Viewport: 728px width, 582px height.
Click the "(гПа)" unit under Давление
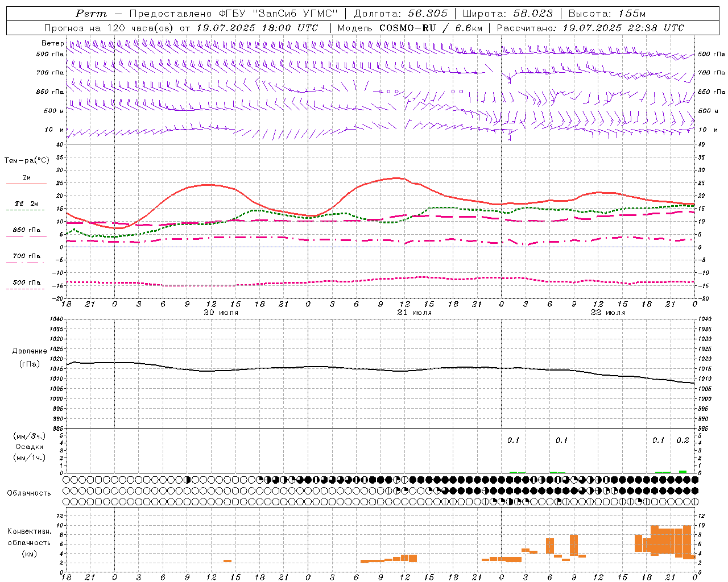30,364
